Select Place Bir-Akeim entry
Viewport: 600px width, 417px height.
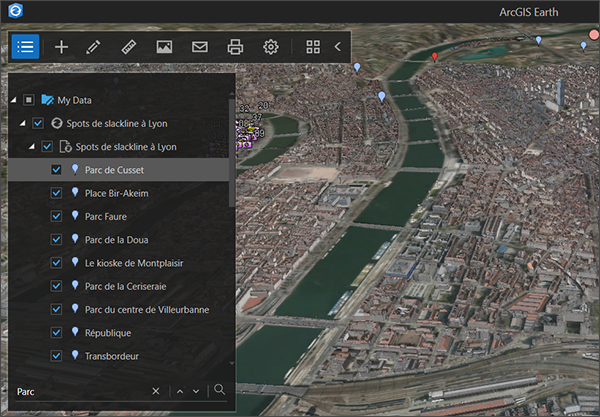pyautogui.click(x=116, y=193)
